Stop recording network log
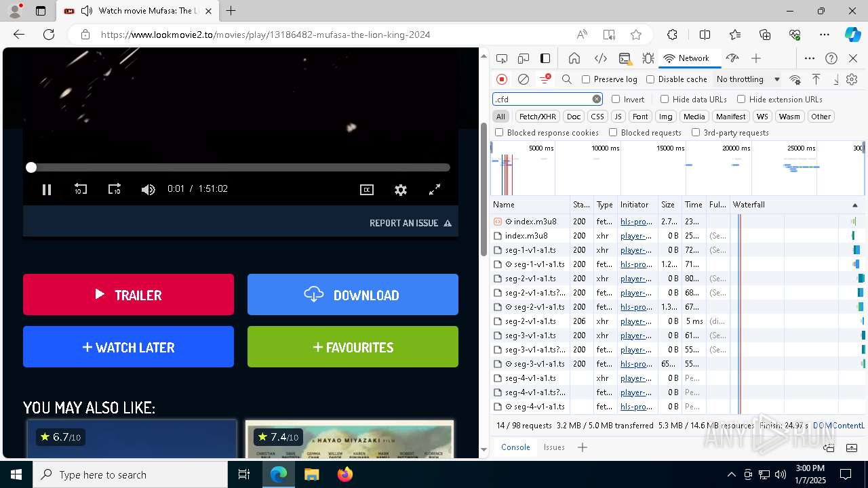The height and width of the screenshot is (488, 868). tap(502, 79)
